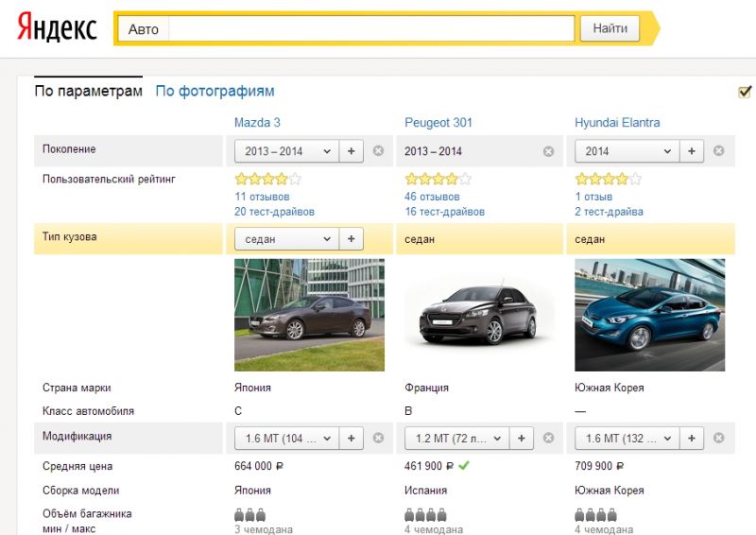756x535 pixels.
Task: Switch to the По параметрам tab
Action: coord(88,91)
